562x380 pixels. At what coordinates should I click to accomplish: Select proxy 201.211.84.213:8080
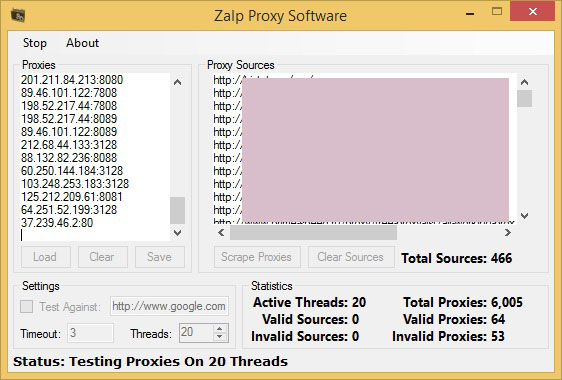(72, 80)
